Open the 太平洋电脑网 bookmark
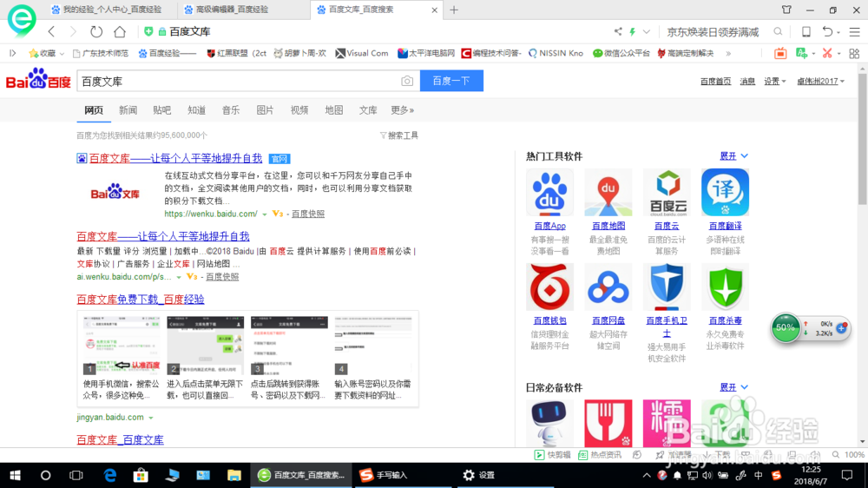This screenshot has height=488, width=868. tap(426, 53)
